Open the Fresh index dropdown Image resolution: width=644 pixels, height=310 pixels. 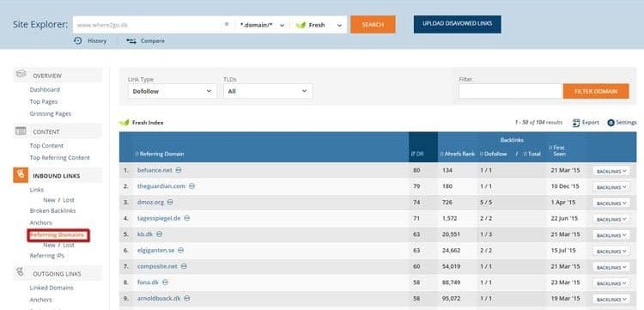(x=319, y=25)
